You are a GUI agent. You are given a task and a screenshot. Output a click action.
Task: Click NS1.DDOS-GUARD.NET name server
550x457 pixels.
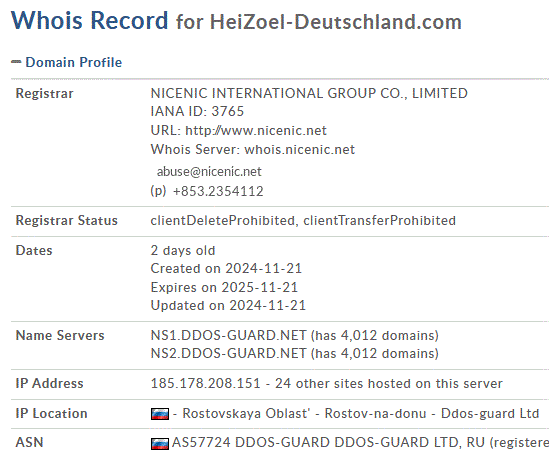pyautogui.click(x=229, y=335)
